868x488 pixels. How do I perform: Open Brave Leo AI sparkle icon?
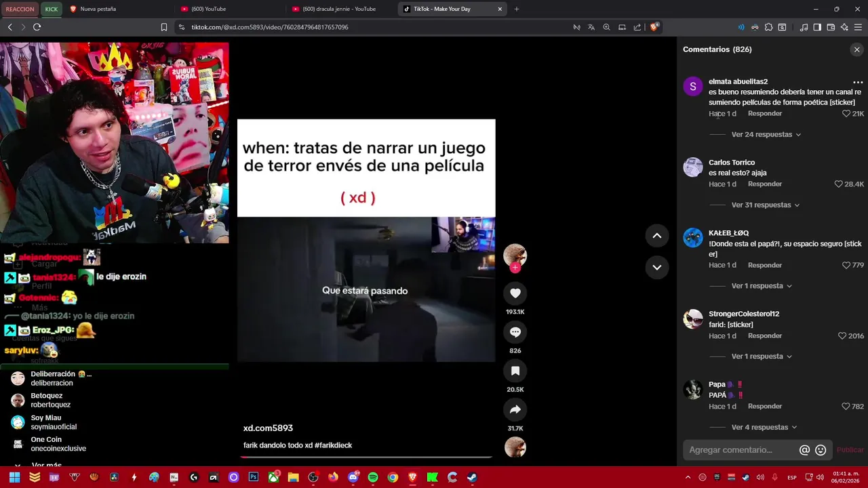[844, 27]
